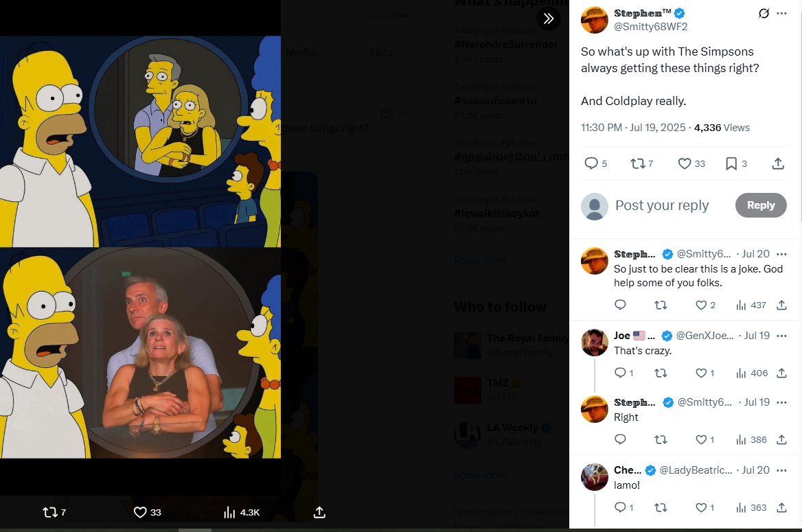Open Joe's @GenXJoe profile from the reply

pos(705,336)
